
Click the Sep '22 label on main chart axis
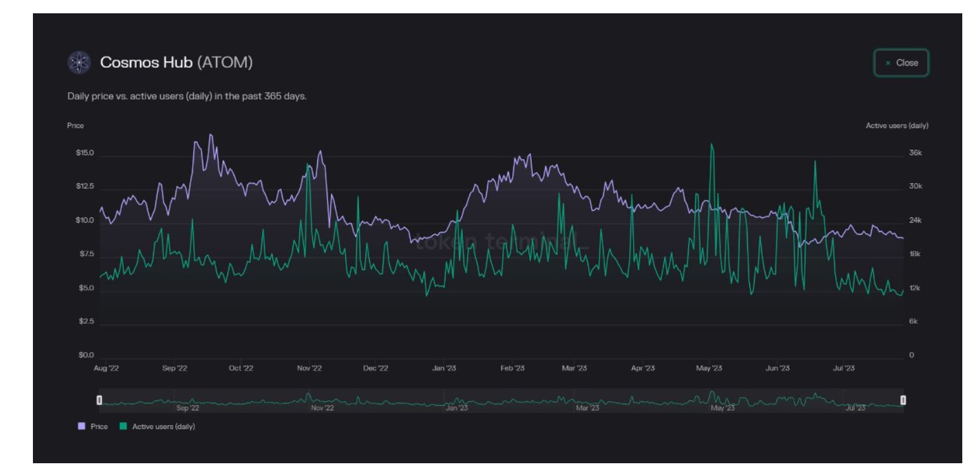[175, 368]
